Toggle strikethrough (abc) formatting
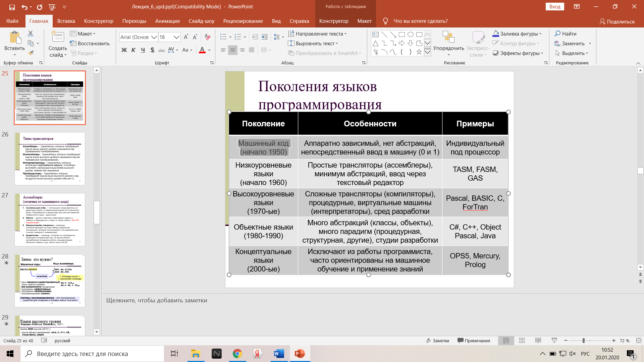This screenshot has width=644, height=362. tap(162, 50)
